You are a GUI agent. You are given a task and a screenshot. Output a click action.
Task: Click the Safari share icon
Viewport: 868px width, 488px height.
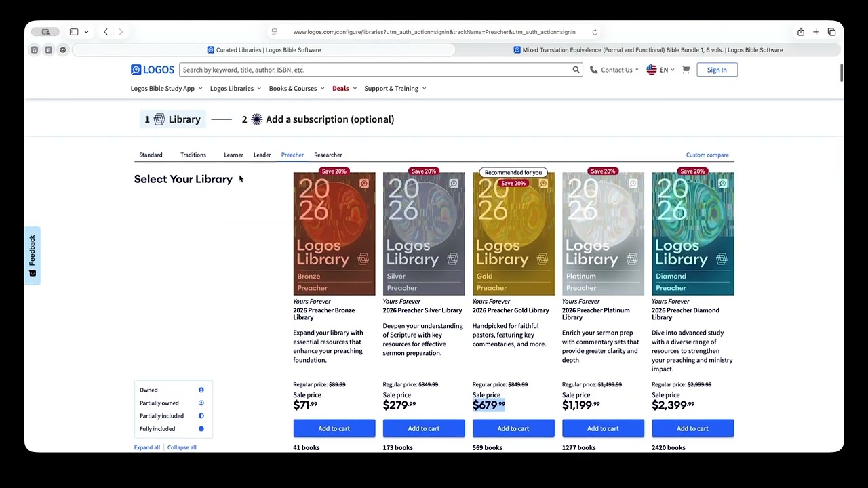pos(801,32)
